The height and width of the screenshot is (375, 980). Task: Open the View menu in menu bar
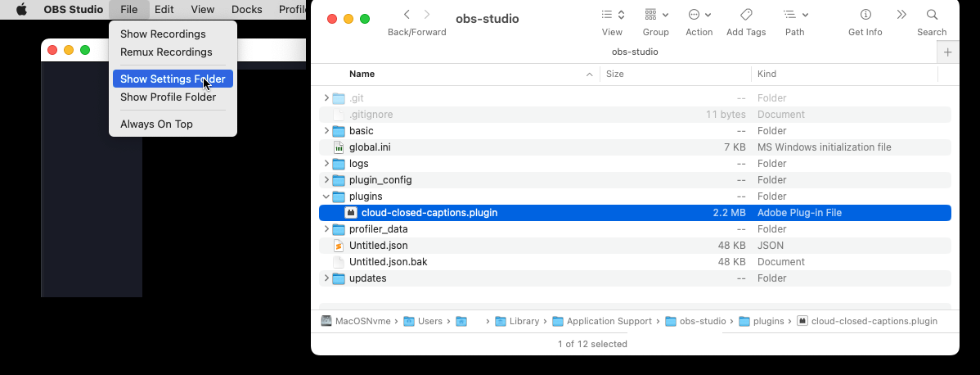click(x=203, y=9)
